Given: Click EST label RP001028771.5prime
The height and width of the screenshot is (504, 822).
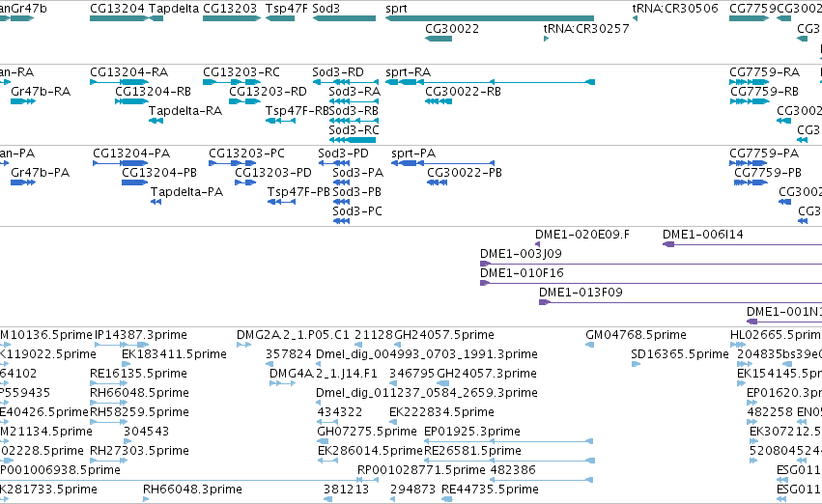Looking at the screenshot, I should click(421, 470).
